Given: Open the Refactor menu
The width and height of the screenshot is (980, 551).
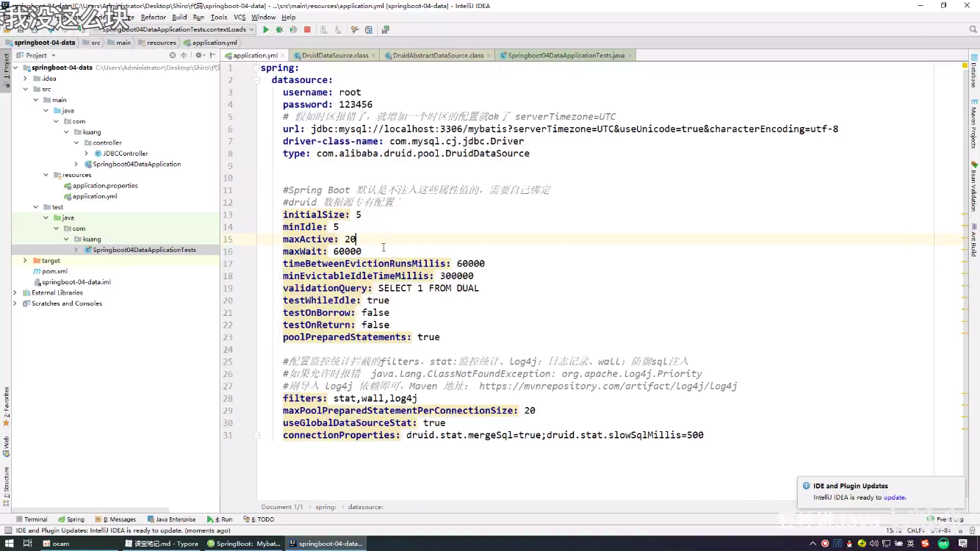Looking at the screenshot, I should click(154, 17).
